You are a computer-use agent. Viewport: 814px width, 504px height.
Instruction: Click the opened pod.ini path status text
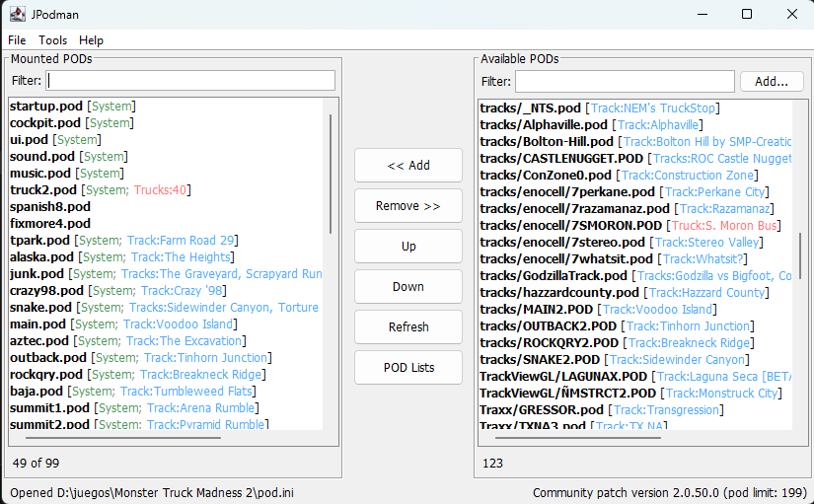[x=152, y=492]
